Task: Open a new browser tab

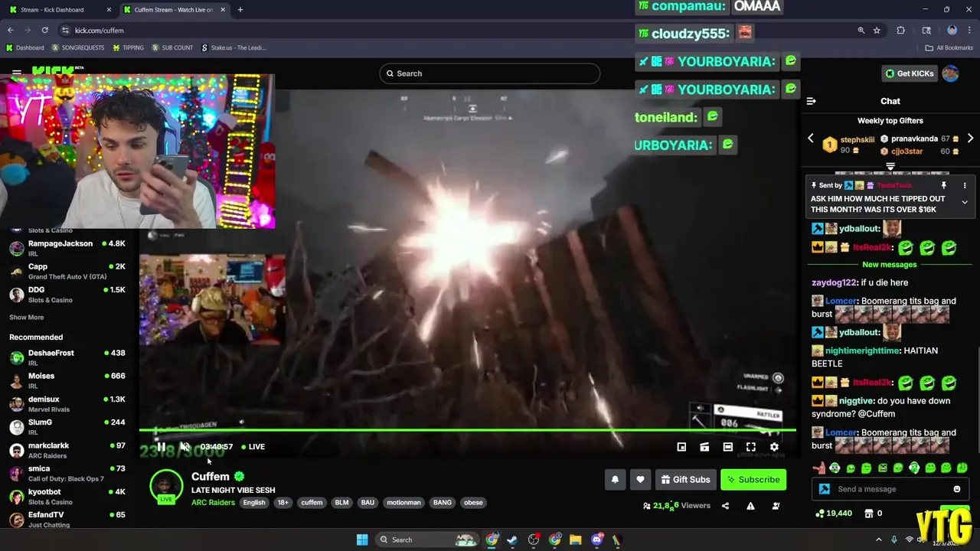Action: (240, 10)
